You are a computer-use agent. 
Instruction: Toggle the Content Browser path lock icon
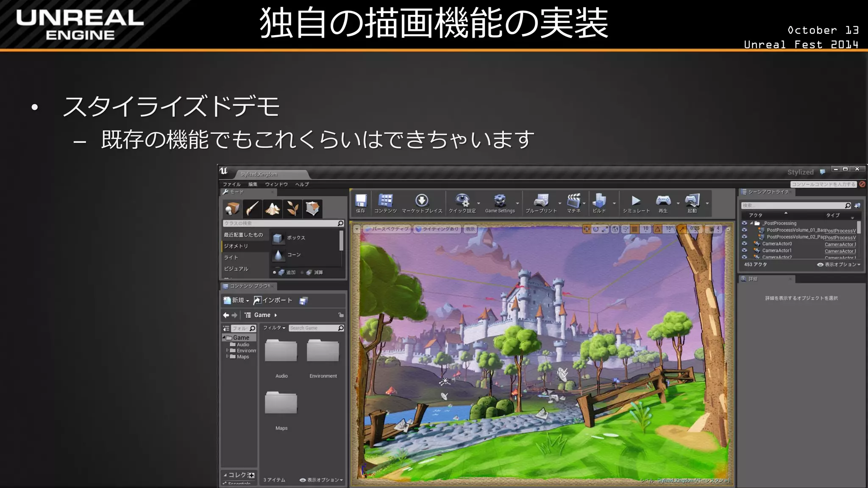[341, 315]
